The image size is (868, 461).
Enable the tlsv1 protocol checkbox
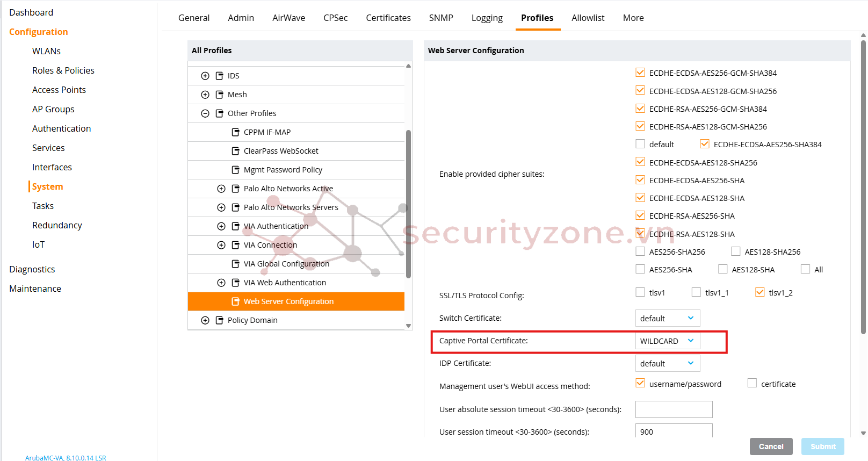pos(640,292)
